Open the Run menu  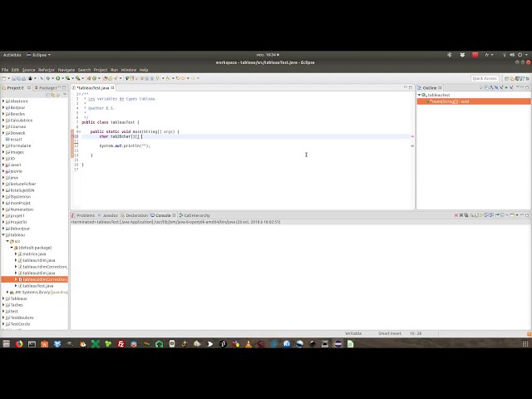pyautogui.click(x=115, y=70)
